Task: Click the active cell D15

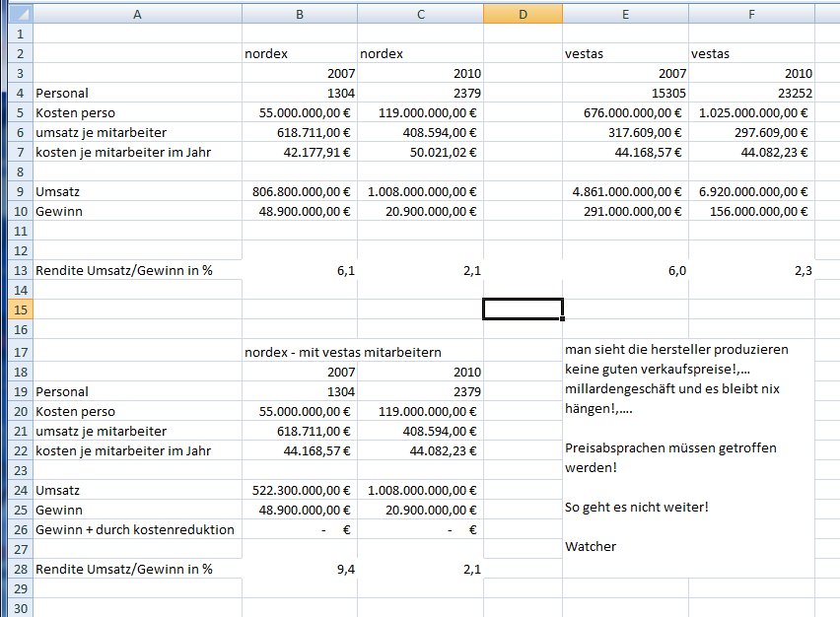Action: click(x=523, y=309)
